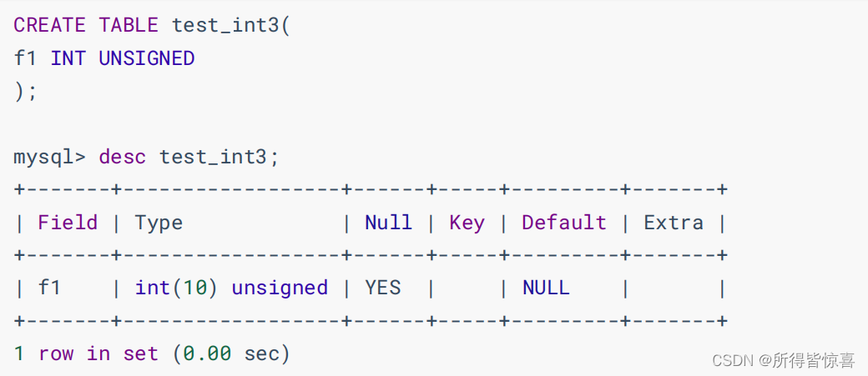The width and height of the screenshot is (868, 376).
Task: Click the Null column header
Action: coord(388,223)
